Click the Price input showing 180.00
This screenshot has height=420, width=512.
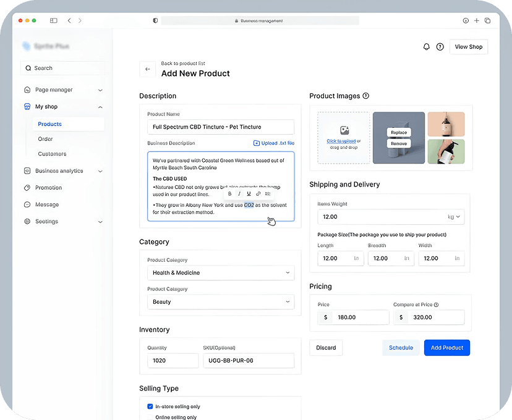pos(353,317)
